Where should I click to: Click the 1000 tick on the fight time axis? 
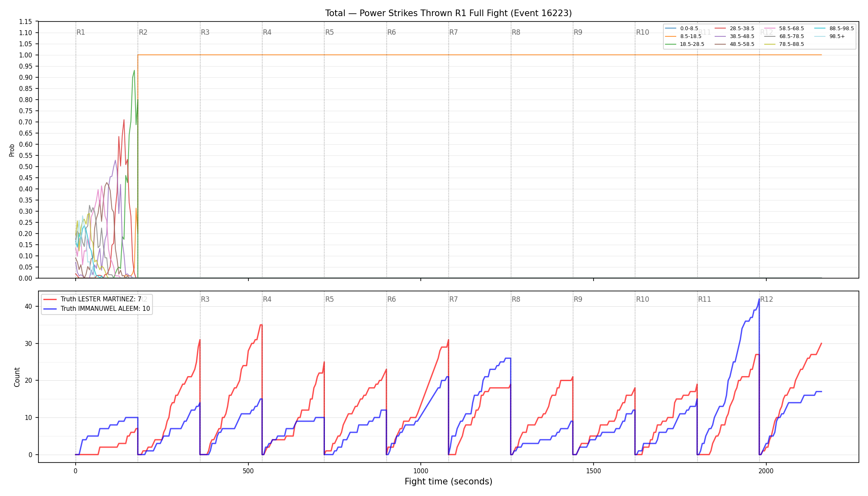(x=421, y=471)
